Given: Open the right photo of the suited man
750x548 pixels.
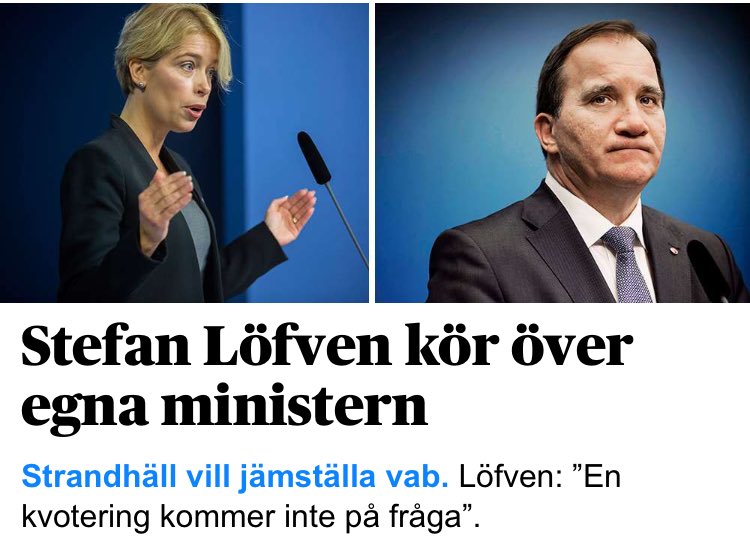Looking at the screenshot, I should click(x=562, y=153).
